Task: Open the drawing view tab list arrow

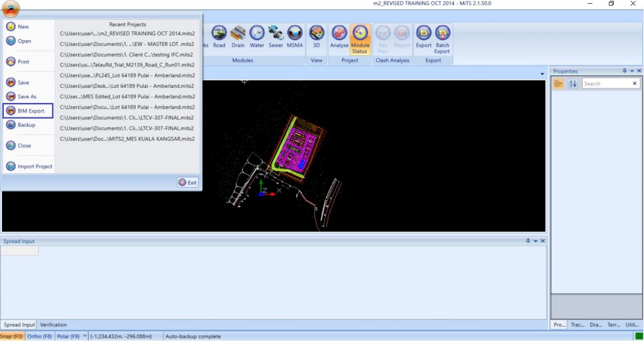Action: tap(542, 74)
